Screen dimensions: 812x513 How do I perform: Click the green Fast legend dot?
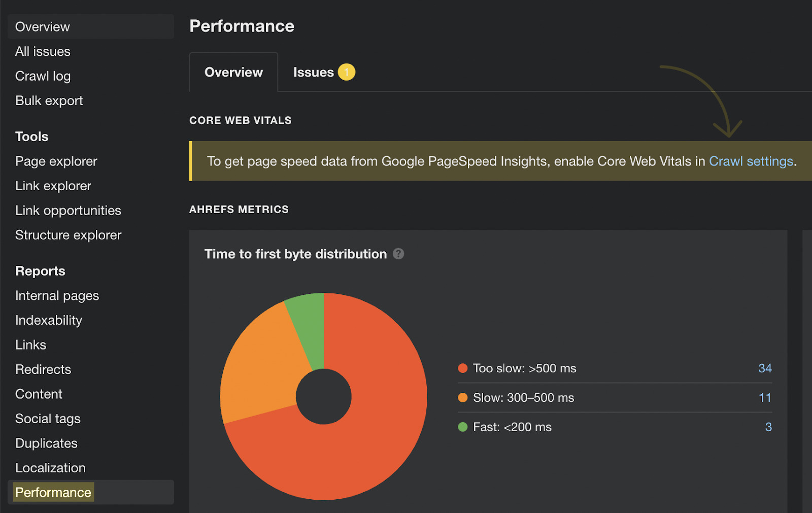coord(462,427)
